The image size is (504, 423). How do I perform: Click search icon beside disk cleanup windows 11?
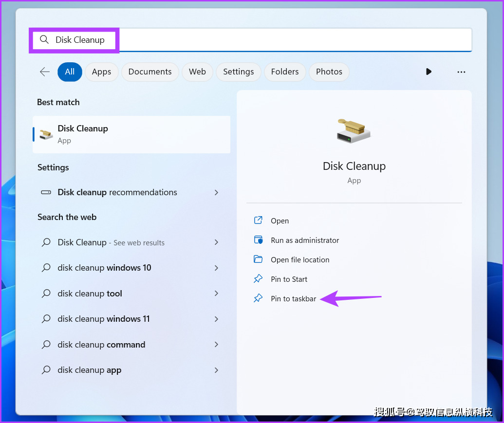[46, 319]
